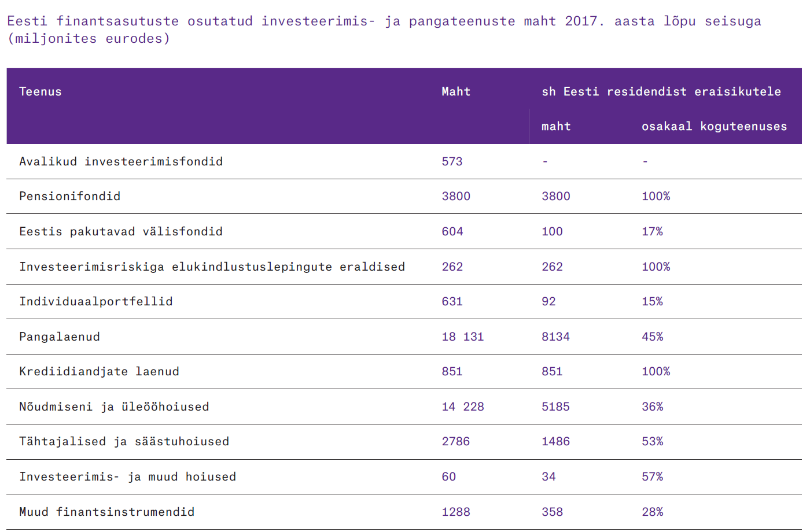
Task: Click the Eestis pakutavad välisfondid label
Action: click(x=121, y=231)
